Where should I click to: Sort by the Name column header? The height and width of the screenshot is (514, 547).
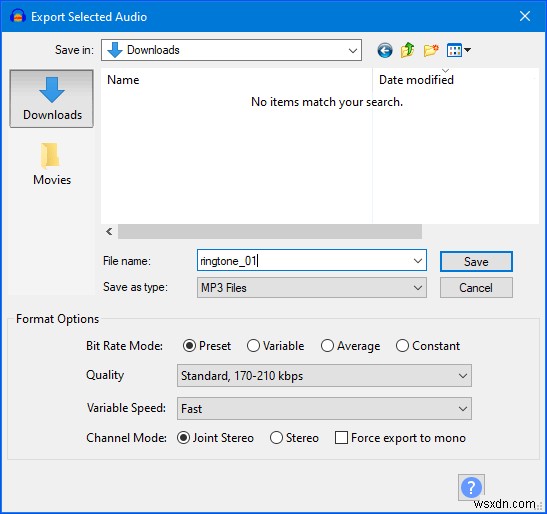(x=237, y=80)
